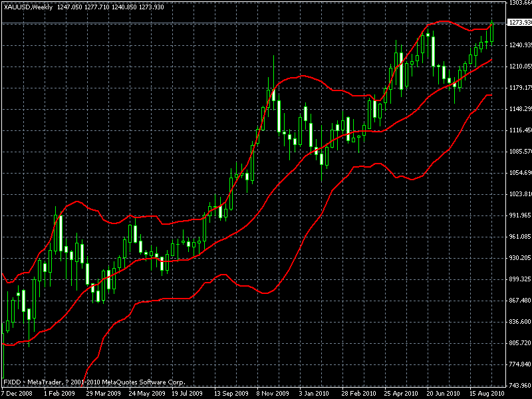The image size is (532, 399).
Task: Click the 899.325 price axis label
Action: (x=521, y=279)
